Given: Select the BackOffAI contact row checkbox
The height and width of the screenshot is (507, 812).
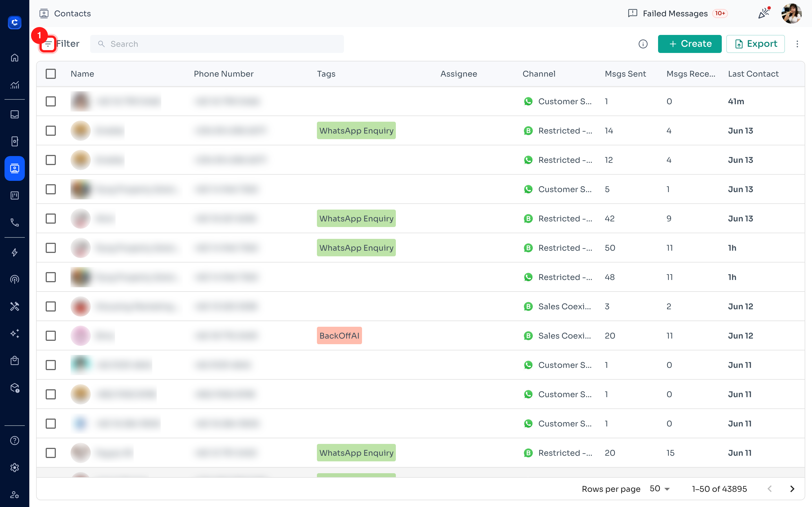Looking at the screenshot, I should click(51, 336).
